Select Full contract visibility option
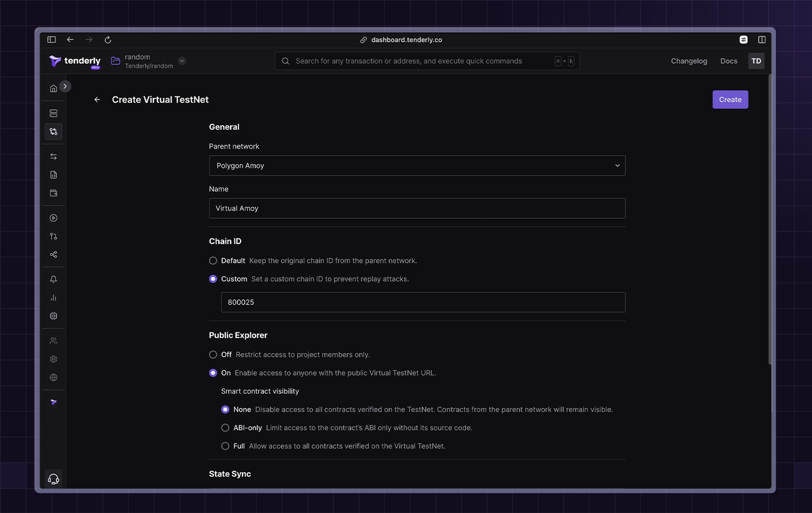This screenshot has width=812, height=513. pos(225,446)
